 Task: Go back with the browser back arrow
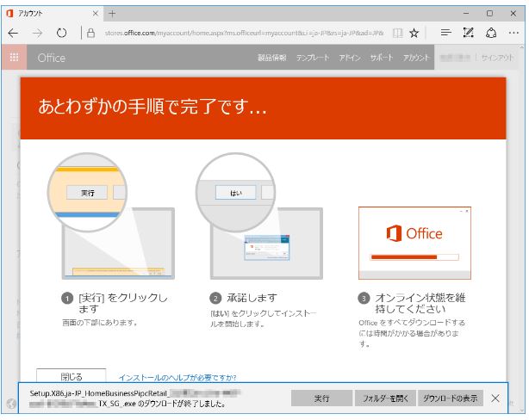(x=13, y=33)
